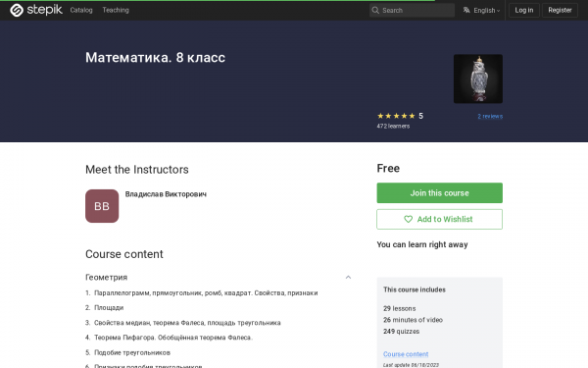Click the Stepik logo
588x368 pixels.
tap(36, 10)
